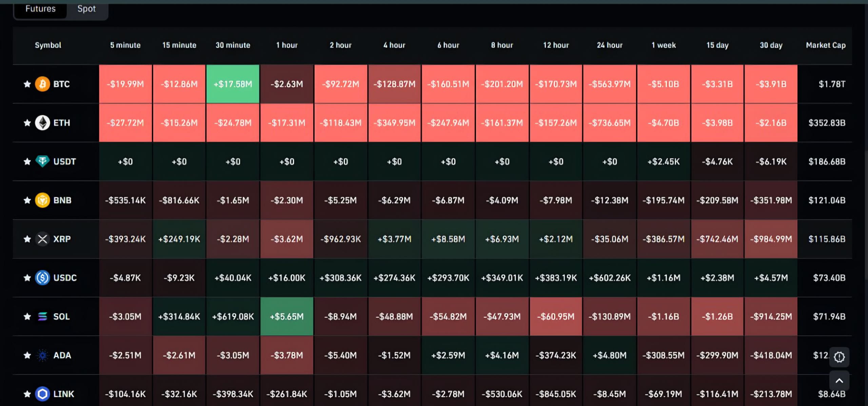Screen dimensions: 868x406
Task: Toggle the favorite star for XRP
Action: (27, 239)
